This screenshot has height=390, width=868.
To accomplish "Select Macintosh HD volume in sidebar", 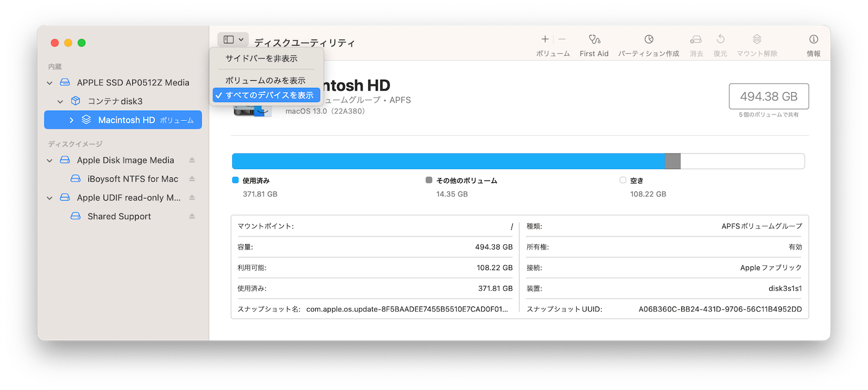I will (x=123, y=120).
